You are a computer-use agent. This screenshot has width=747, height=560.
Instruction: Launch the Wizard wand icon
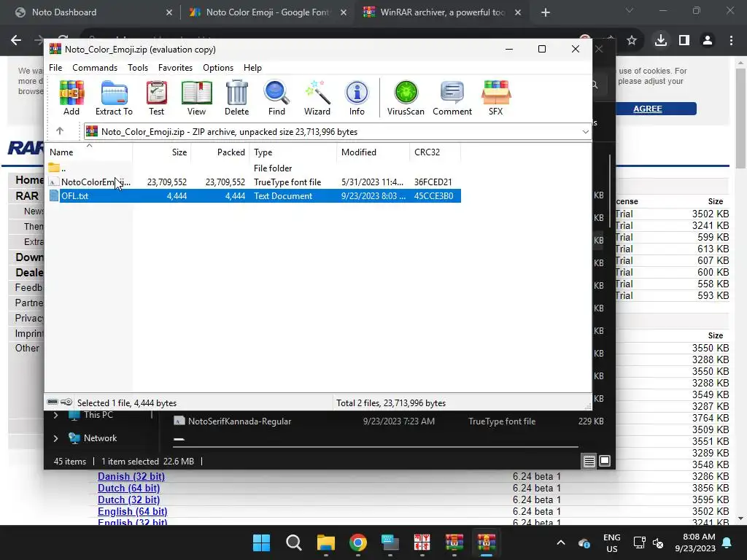pos(317,98)
